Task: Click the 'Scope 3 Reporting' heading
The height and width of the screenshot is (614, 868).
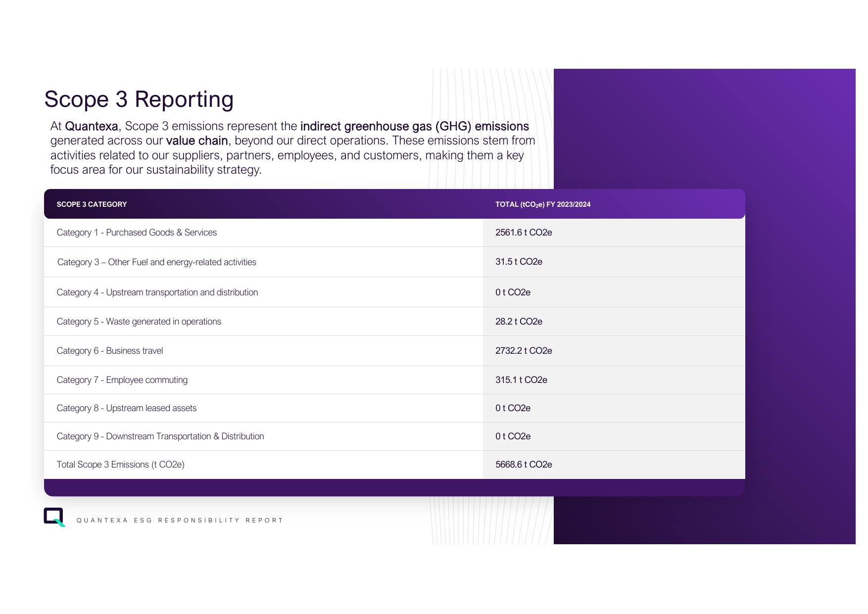Action: [x=139, y=99]
